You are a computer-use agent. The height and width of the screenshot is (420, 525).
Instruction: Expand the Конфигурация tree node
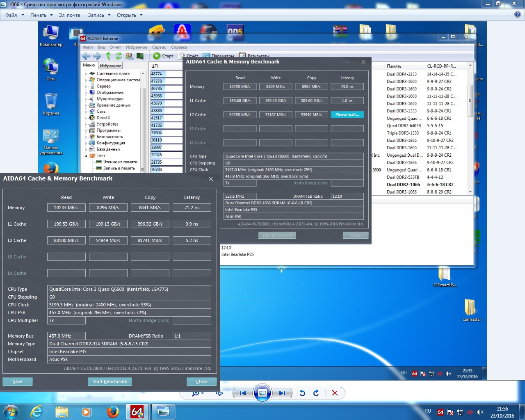86,143
